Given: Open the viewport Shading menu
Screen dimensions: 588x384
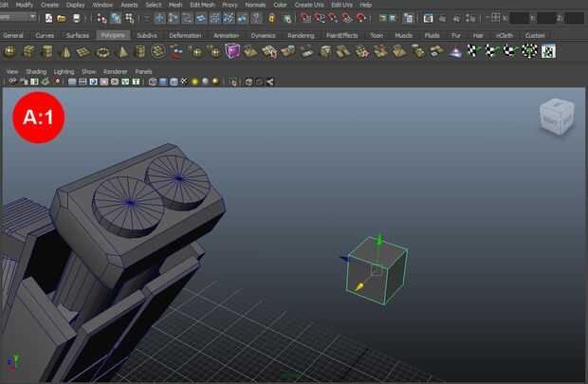Looking at the screenshot, I should (x=36, y=71).
